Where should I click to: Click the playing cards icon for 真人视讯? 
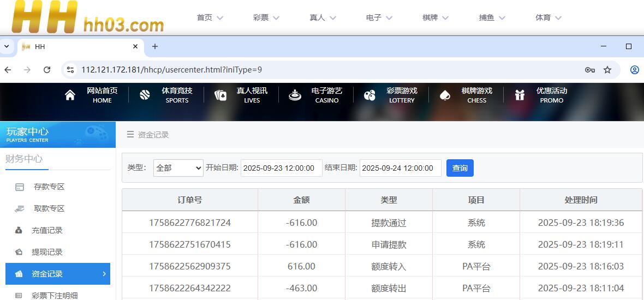point(220,95)
